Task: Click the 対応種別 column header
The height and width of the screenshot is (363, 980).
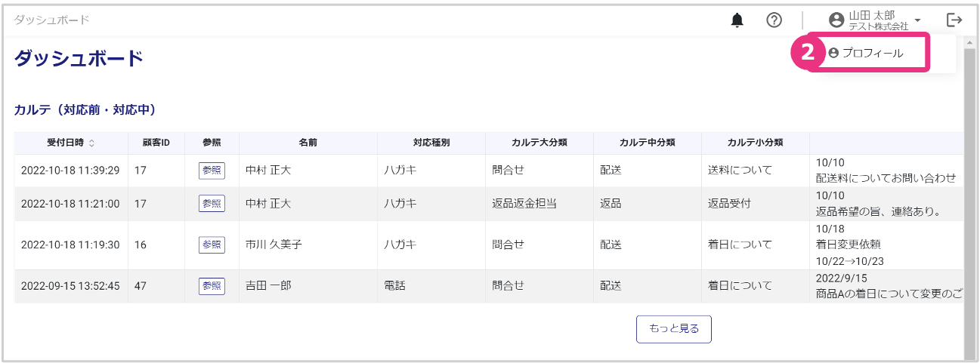Action: click(431, 143)
